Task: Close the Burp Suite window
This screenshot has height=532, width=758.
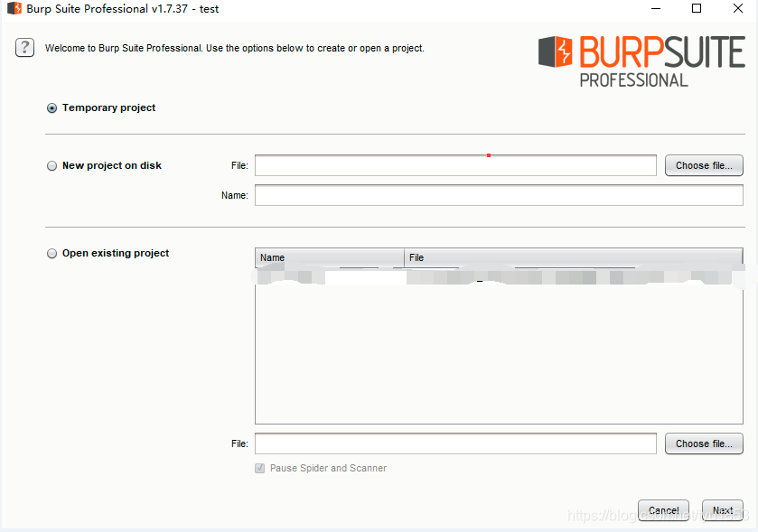Action: pos(738,9)
